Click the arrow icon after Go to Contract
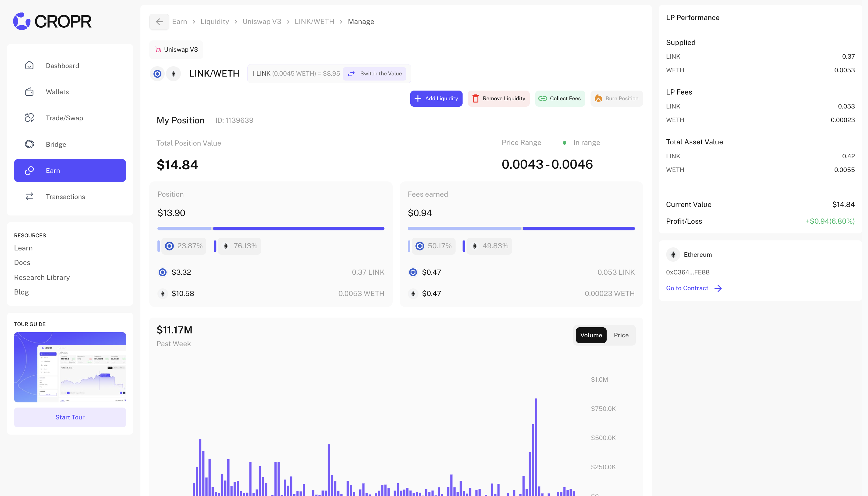Screen dimensions: 868x496 (x=718, y=288)
